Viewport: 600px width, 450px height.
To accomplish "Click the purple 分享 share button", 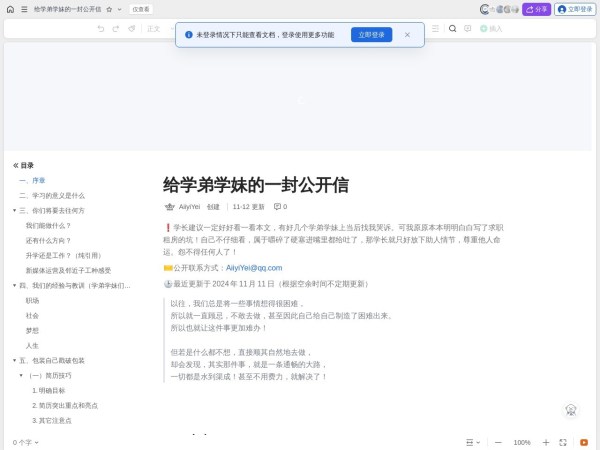I will click(537, 9).
